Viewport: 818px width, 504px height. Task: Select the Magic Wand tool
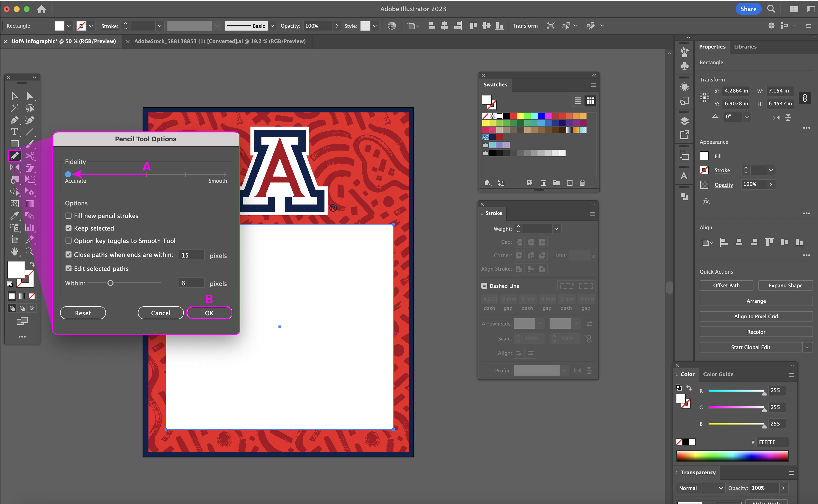[14, 108]
